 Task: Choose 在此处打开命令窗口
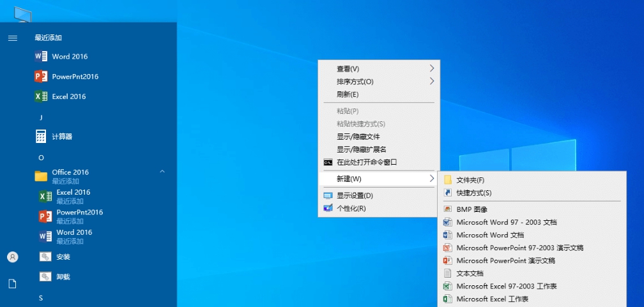click(x=379, y=162)
